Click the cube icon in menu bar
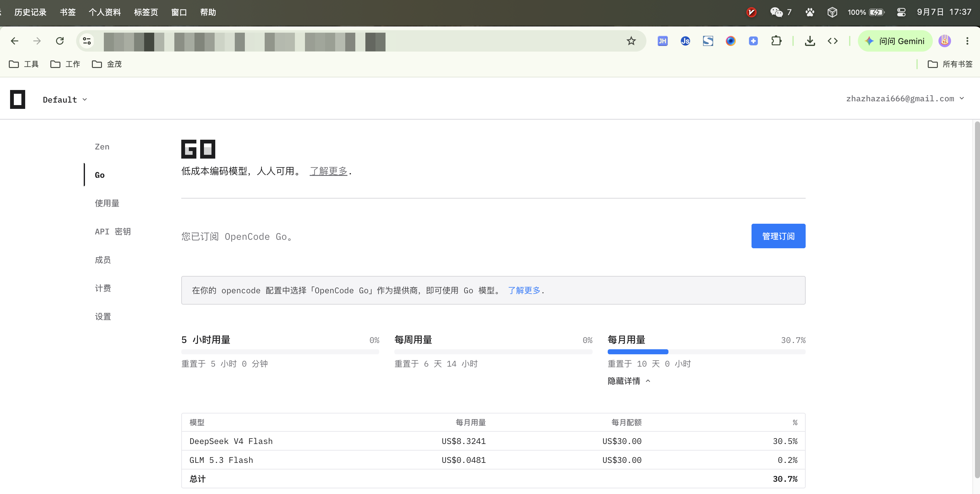The height and width of the screenshot is (494, 980). (x=832, y=12)
